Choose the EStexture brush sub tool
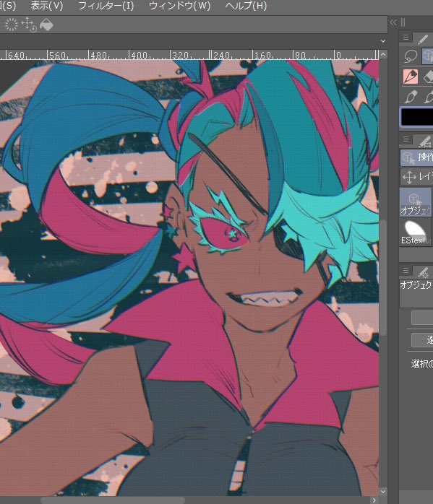Image resolution: width=433 pixels, height=504 pixels. pyautogui.click(x=416, y=232)
